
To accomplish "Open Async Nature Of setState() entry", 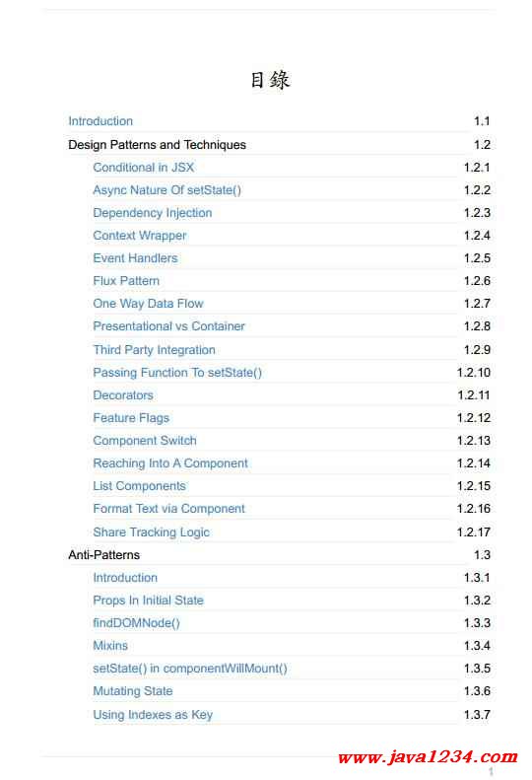I will click(167, 190).
